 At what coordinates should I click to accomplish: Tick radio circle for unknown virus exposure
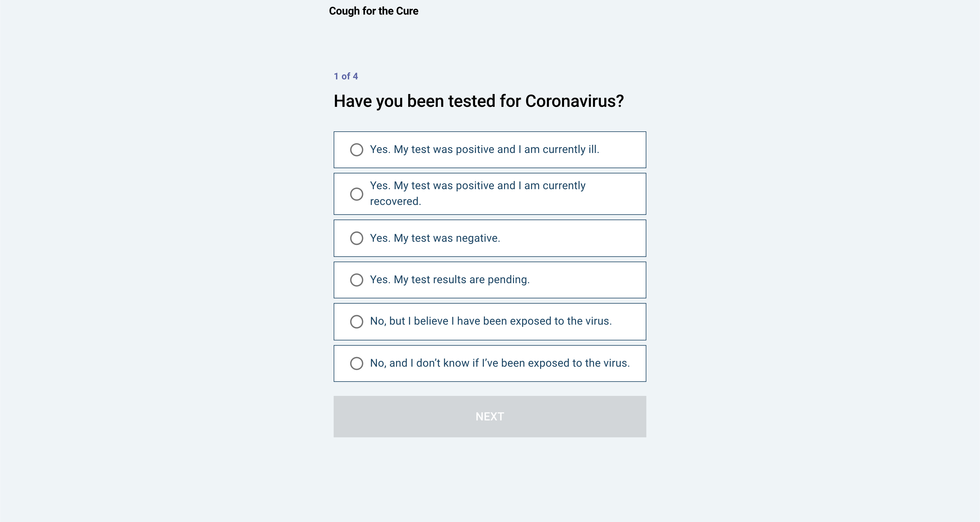[x=356, y=363]
